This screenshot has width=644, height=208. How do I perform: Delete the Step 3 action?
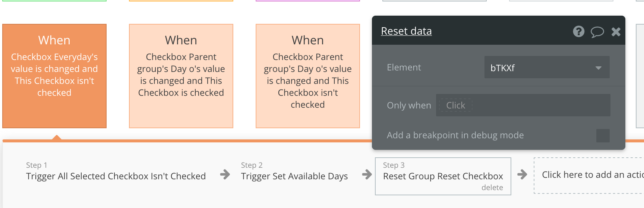coord(492,187)
